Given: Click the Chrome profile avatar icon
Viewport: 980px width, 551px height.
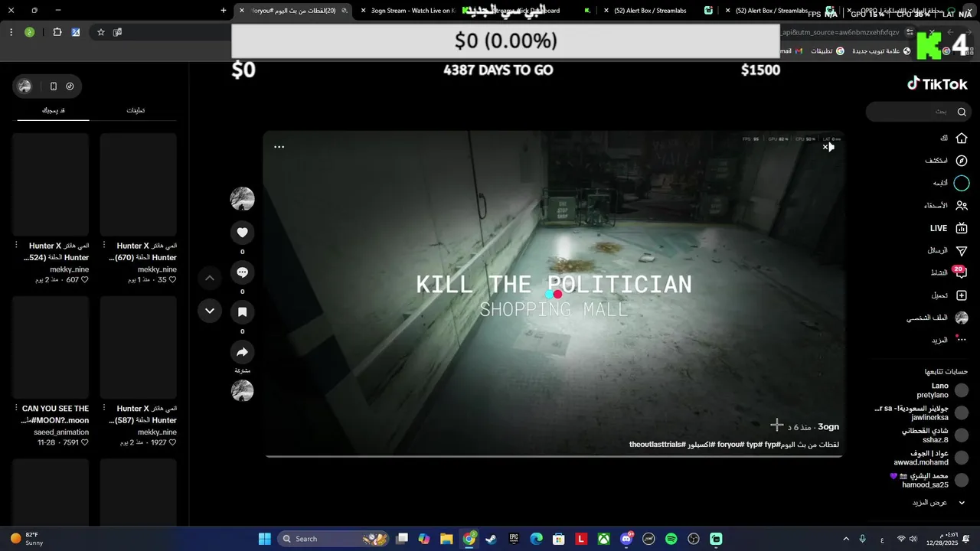Looking at the screenshot, I should coord(29,32).
